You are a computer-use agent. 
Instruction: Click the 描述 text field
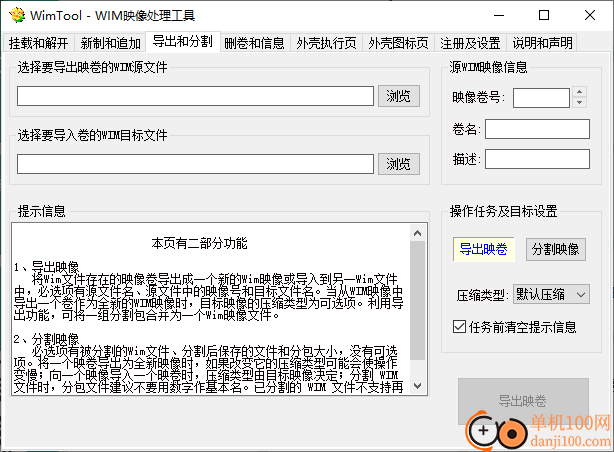[x=537, y=159]
